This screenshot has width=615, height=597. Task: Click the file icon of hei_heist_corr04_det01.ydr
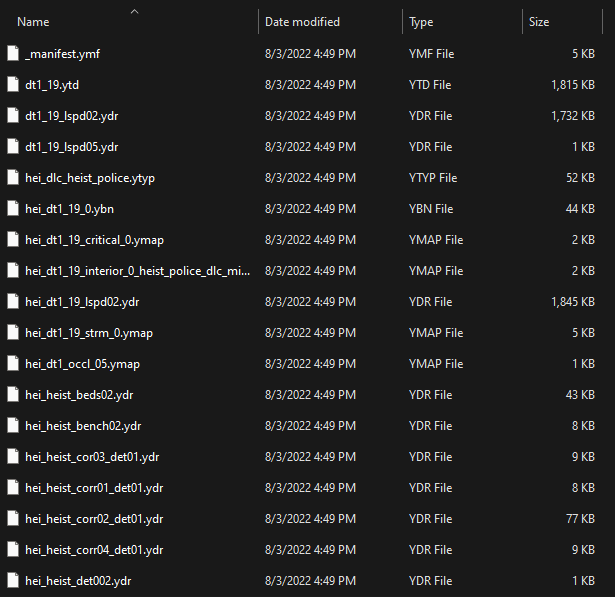coord(13,550)
